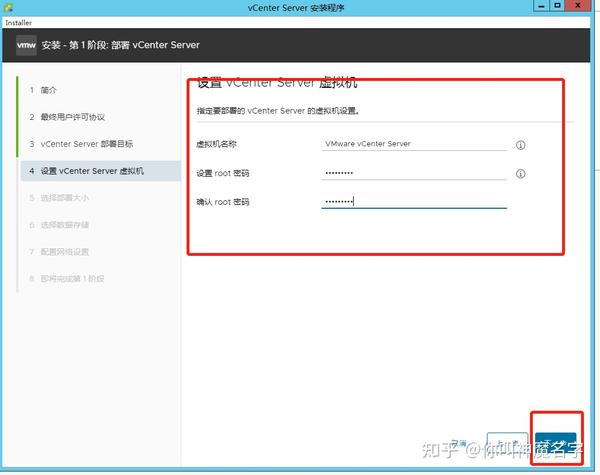
Task: Click the 确认 root 密码 label
Action: 223,202
